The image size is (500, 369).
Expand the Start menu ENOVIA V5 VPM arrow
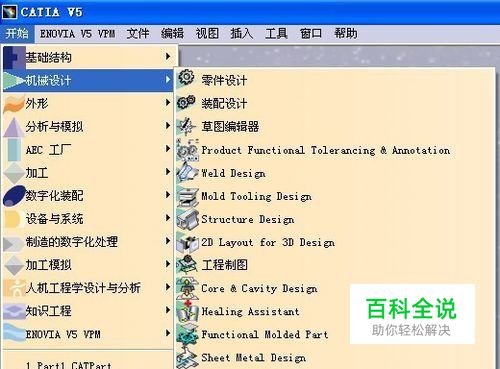click(x=168, y=333)
